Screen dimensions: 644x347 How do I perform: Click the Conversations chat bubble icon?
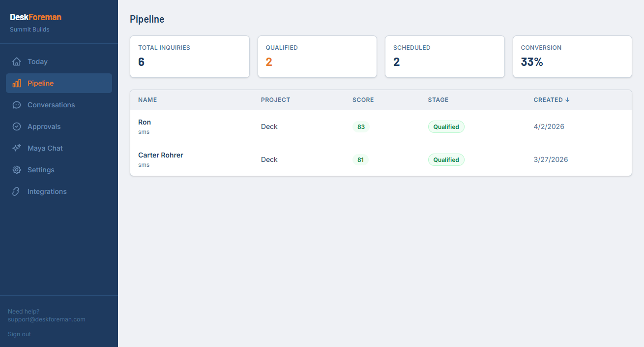[17, 105]
